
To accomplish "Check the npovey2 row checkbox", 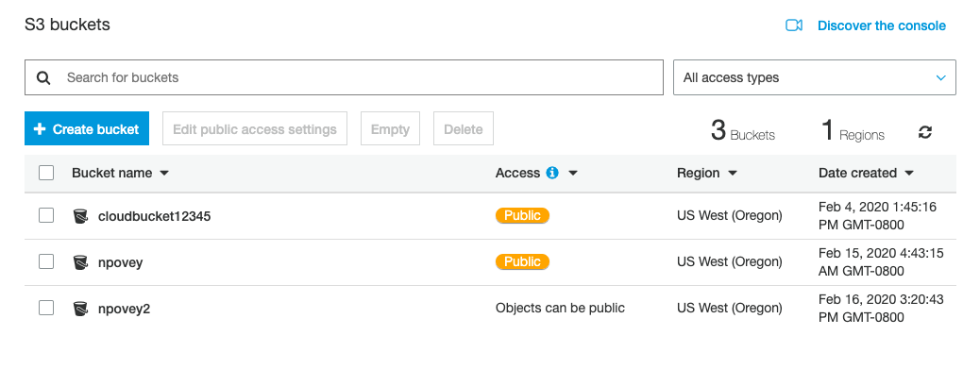I will (x=46, y=308).
